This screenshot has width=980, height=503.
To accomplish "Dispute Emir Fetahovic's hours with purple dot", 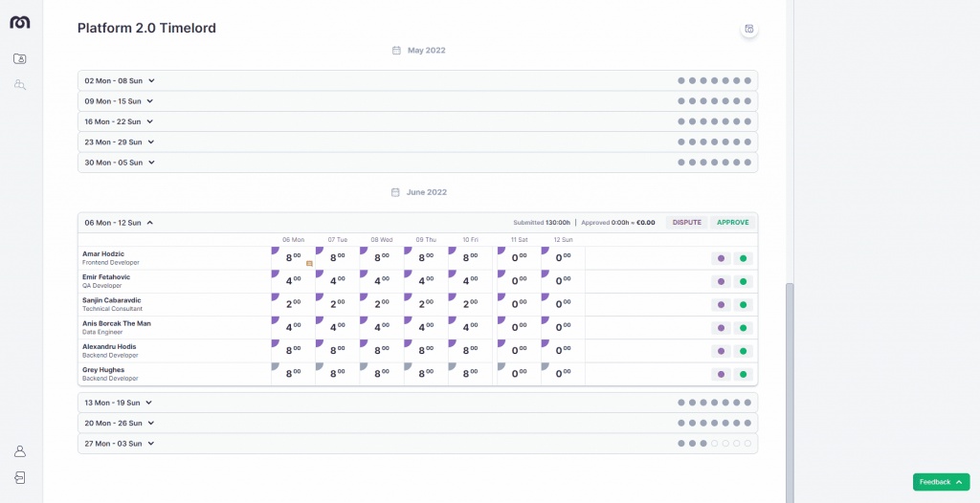I will coord(721,282).
